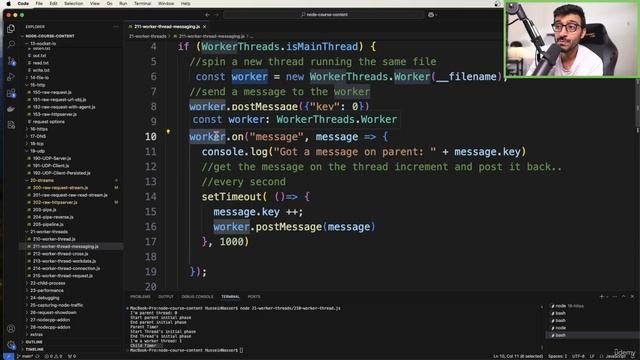Close the terminal panel
The width and height of the screenshot is (640, 360).
632,297
